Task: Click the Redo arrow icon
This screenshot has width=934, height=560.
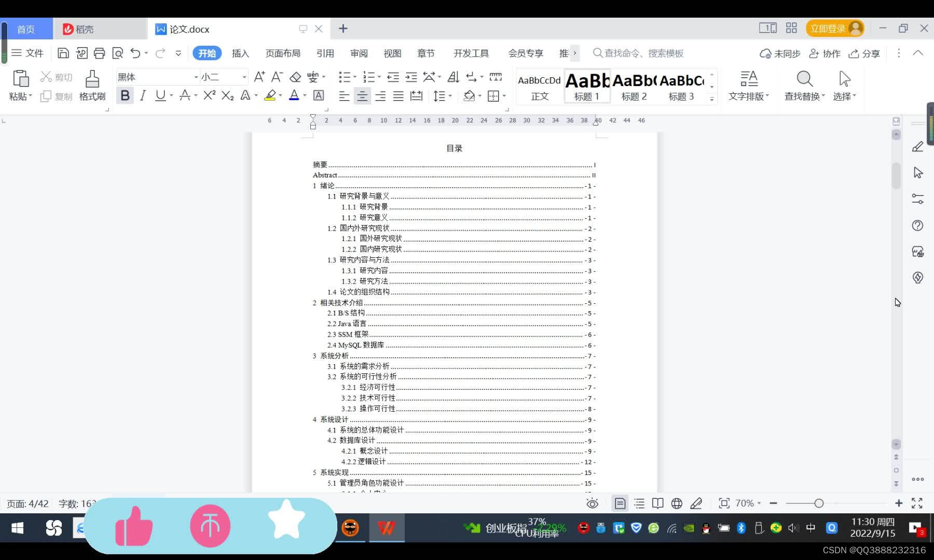Action: [160, 53]
